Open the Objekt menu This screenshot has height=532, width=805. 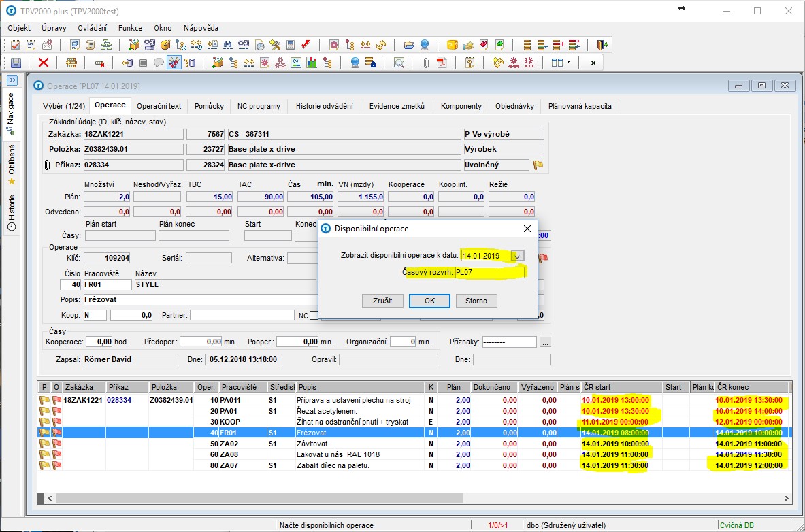(19, 28)
